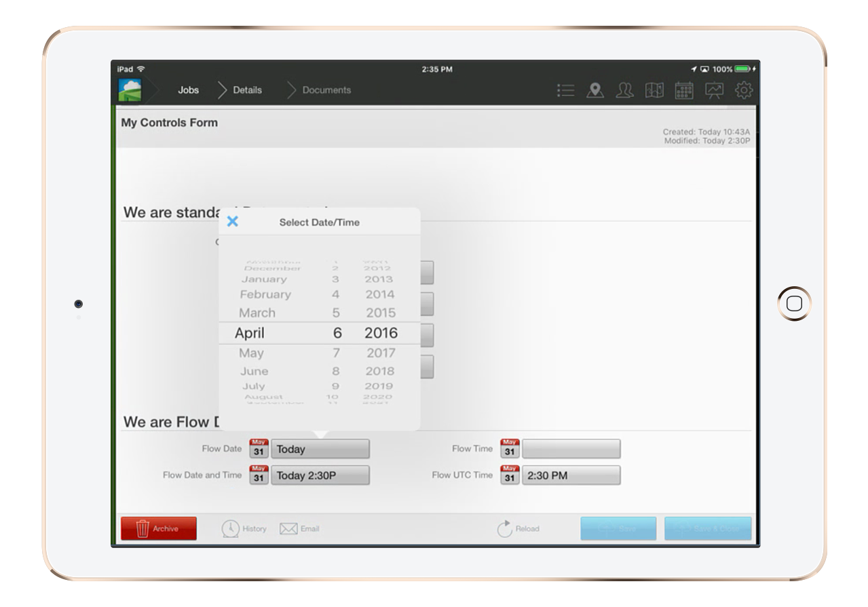Click the calendar icon beside the date-only Flow Date field

click(259, 449)
